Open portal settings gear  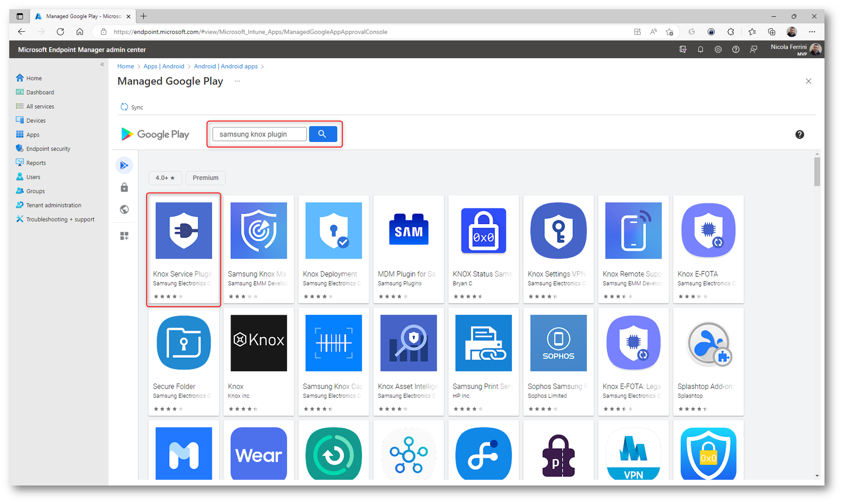718,49
